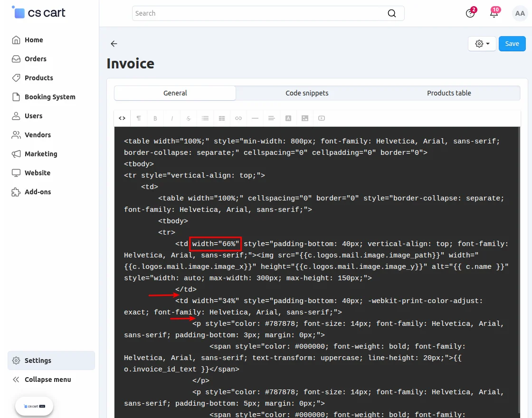Apply strikethrough formatting
532x418 pixels.
189,118
